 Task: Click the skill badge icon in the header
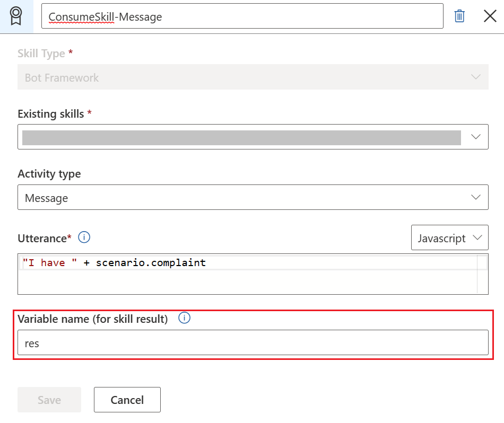(16, 16)
